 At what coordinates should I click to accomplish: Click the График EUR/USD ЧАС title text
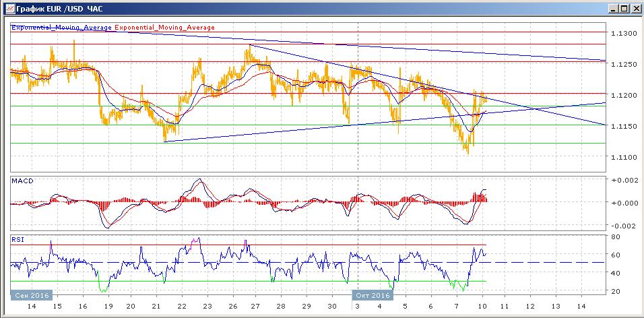tap(59, 8)
